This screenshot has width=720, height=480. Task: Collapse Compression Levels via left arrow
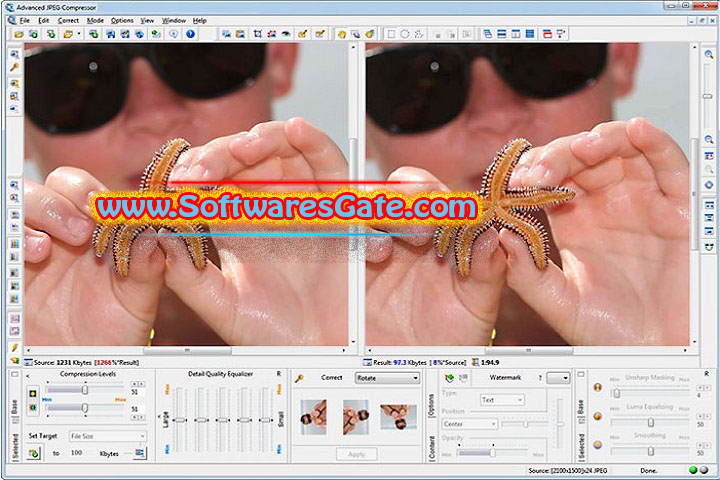click(28, 376)
